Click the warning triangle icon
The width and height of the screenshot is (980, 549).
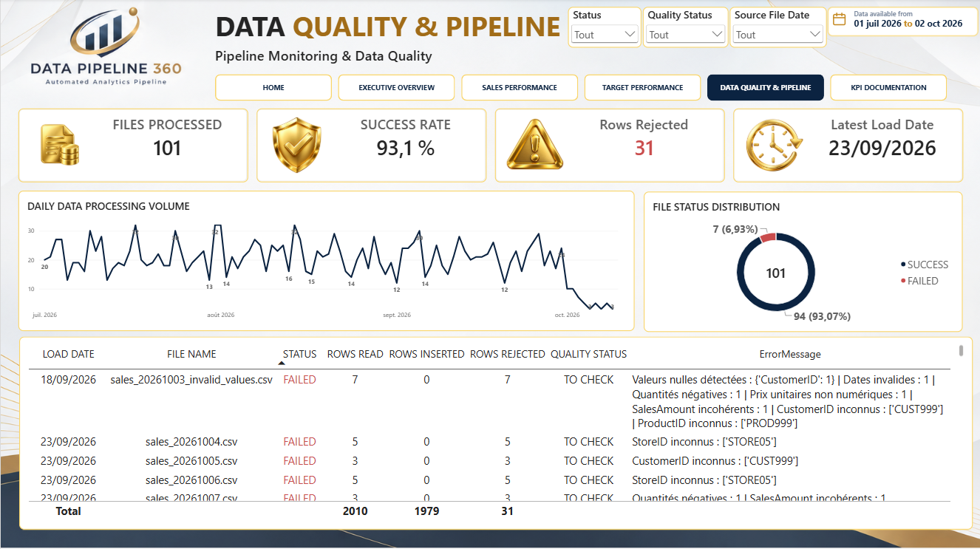pyautogui.click(x=535, y=145)
